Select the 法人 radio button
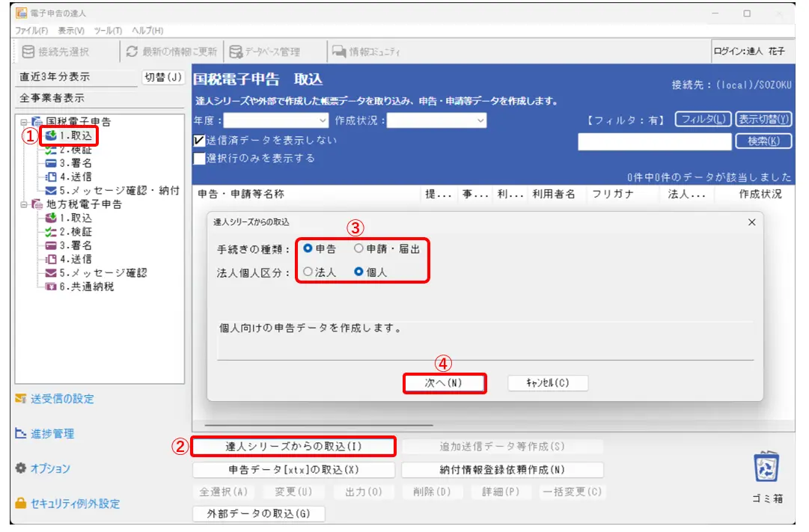 point(308,272)
